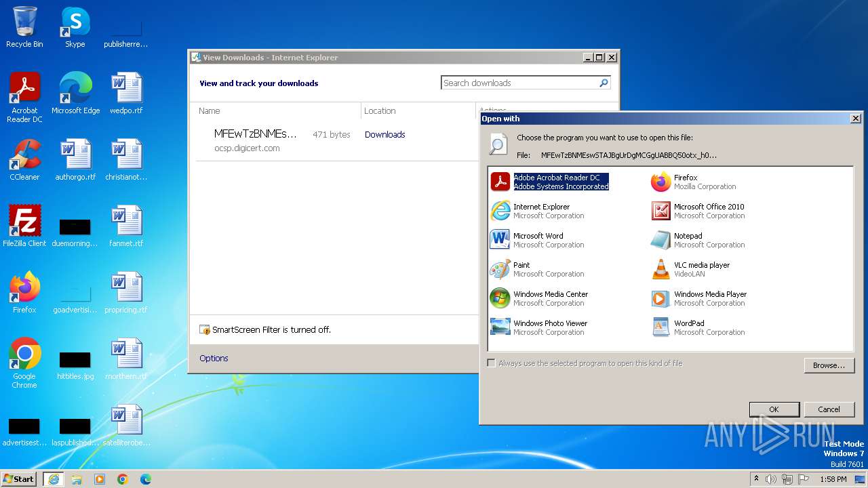Click the search magnifier in View Downloads

pyautogui.click(x=604, y=83)
